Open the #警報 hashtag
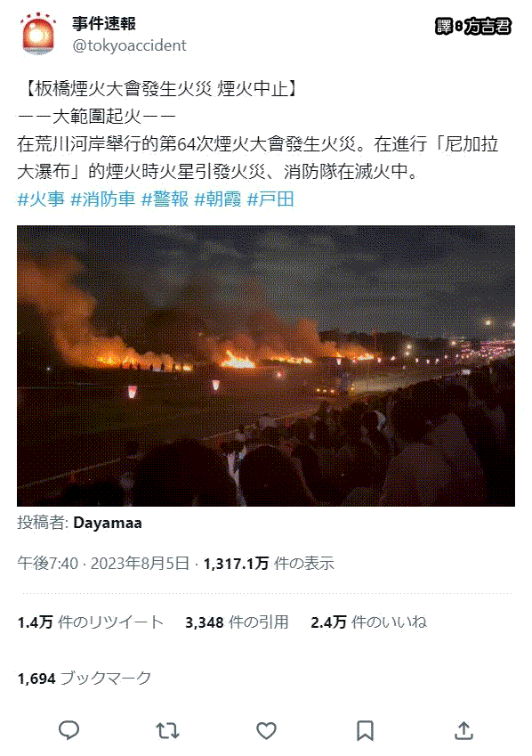This screenshot has height=756, width=532. coord(165,199)
